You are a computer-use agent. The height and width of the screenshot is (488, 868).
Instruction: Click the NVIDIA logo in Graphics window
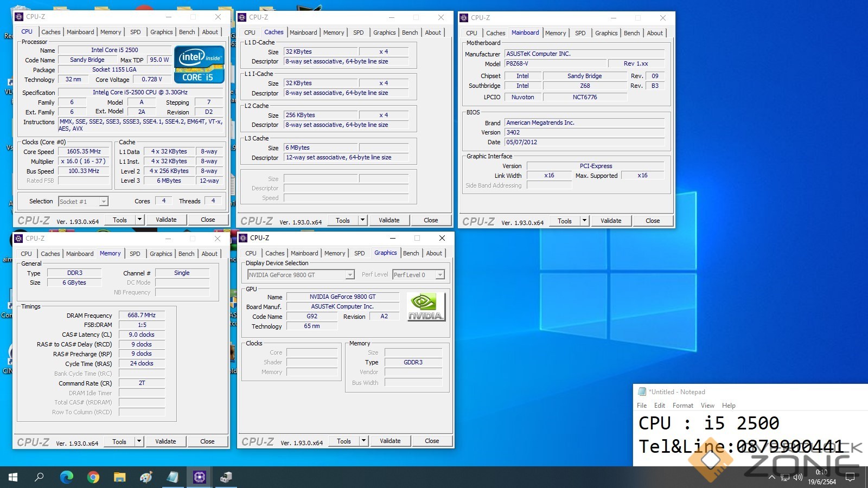[426, 307]
